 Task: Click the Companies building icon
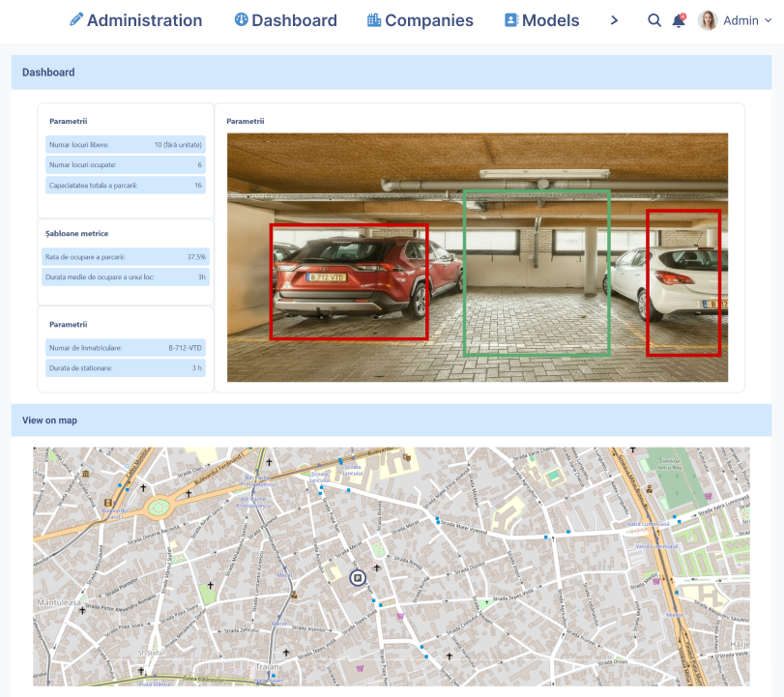click(x=374, y=20)
